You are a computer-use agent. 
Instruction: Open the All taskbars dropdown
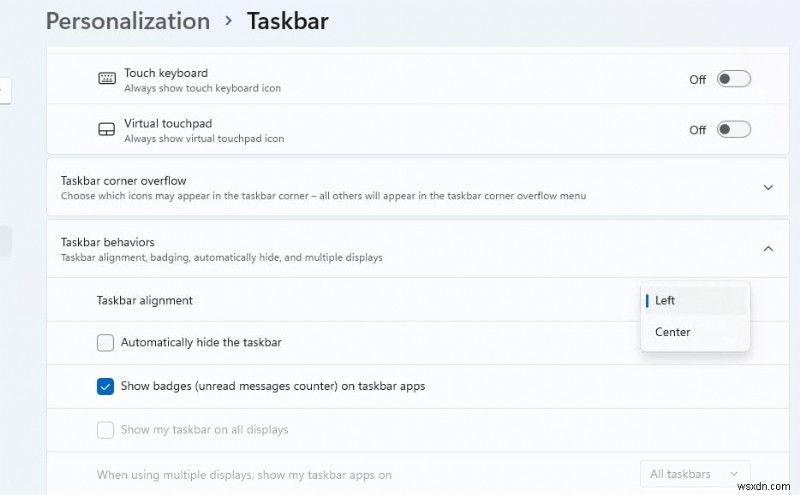click(x=694, y=474)
